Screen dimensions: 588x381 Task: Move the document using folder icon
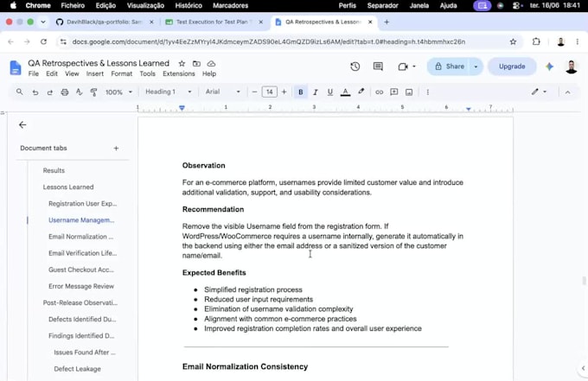tap(196, 64)
